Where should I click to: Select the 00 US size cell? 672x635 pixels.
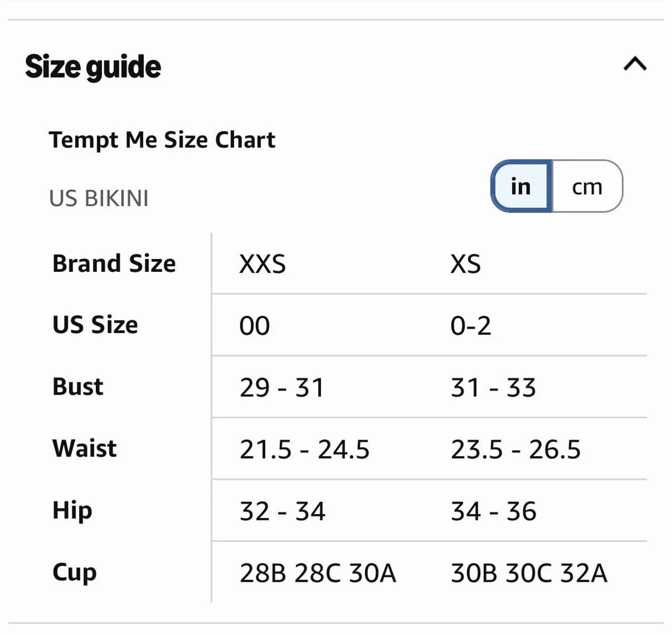coord(255,326)
